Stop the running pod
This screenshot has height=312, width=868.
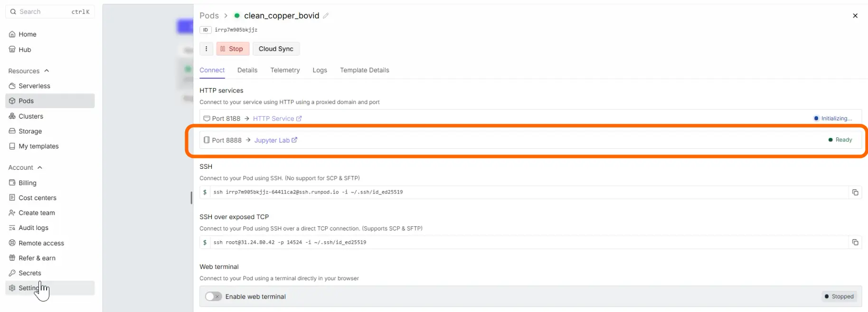pyautogui.click(x=233, y=49)
